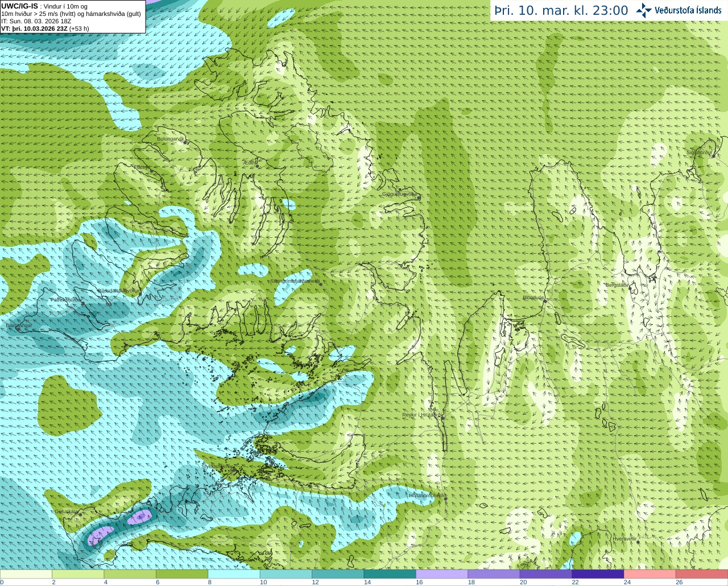
Task: Select the Bolungarvík station label
Action: click(171, 139)
